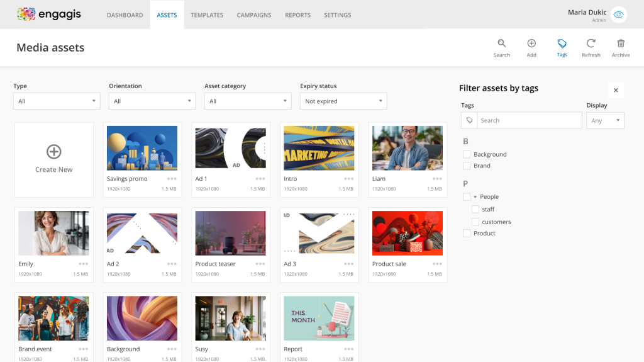
Task: Click the engagis logo
Action: (x=49, y=14)
